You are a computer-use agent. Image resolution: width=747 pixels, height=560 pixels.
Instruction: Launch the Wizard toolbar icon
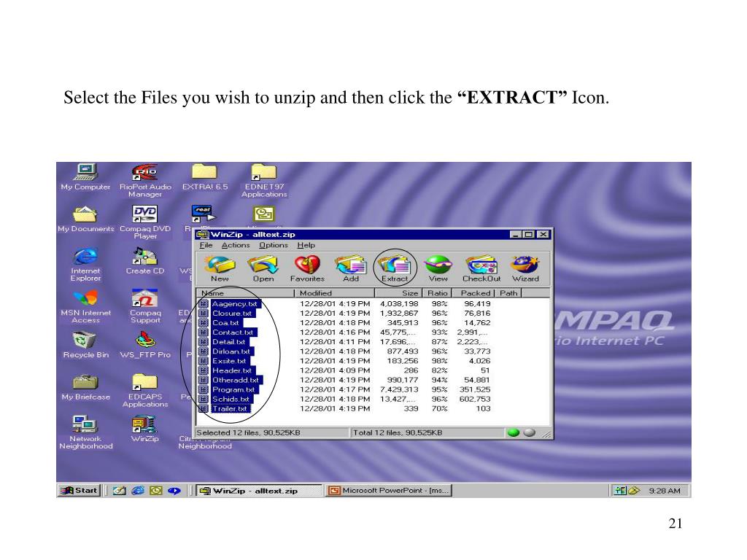click(525, 268)
